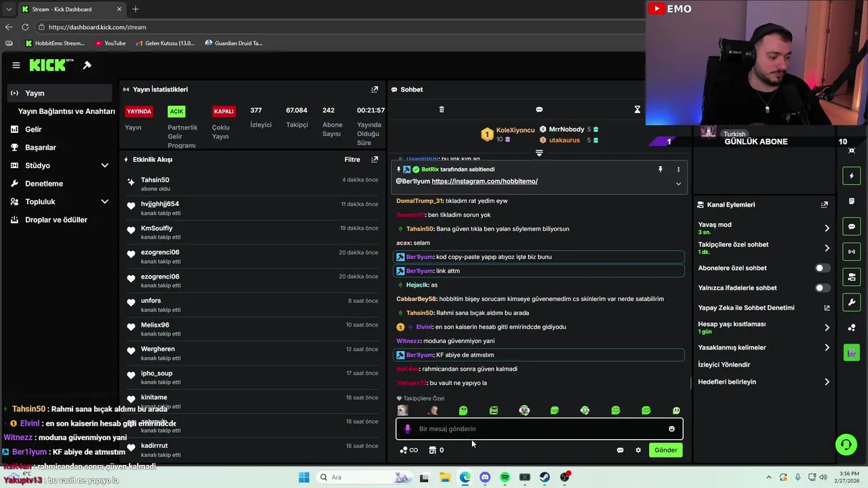The height and width of the screenshot is (488, 868).
Task: Open chat settings gear next to Gönder
Action: click(x=638, y=450)
